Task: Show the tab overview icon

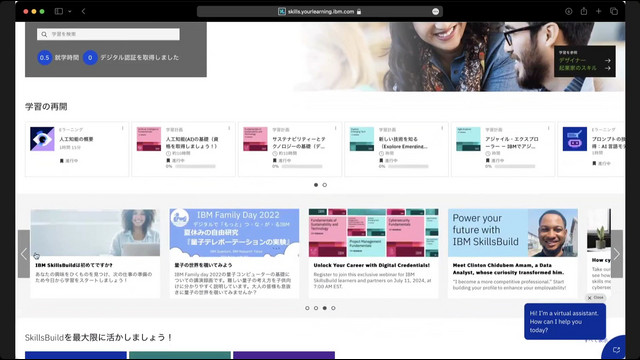Action: [614, 11]
